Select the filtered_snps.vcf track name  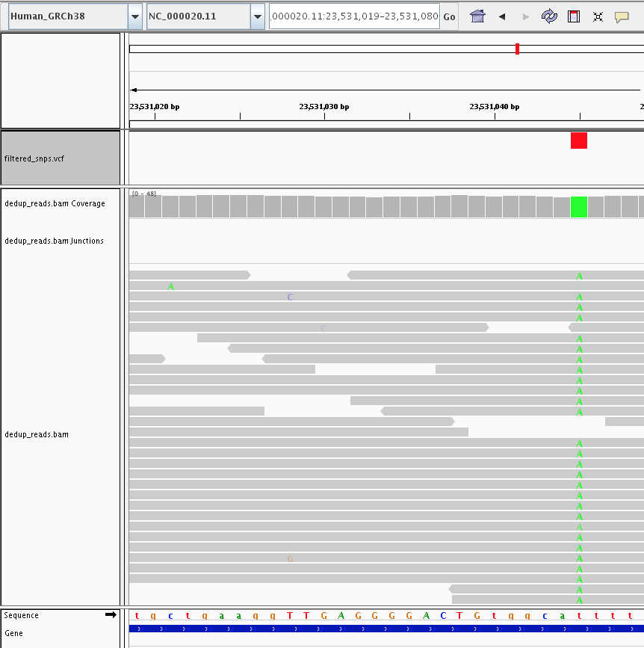pos(34,159)
